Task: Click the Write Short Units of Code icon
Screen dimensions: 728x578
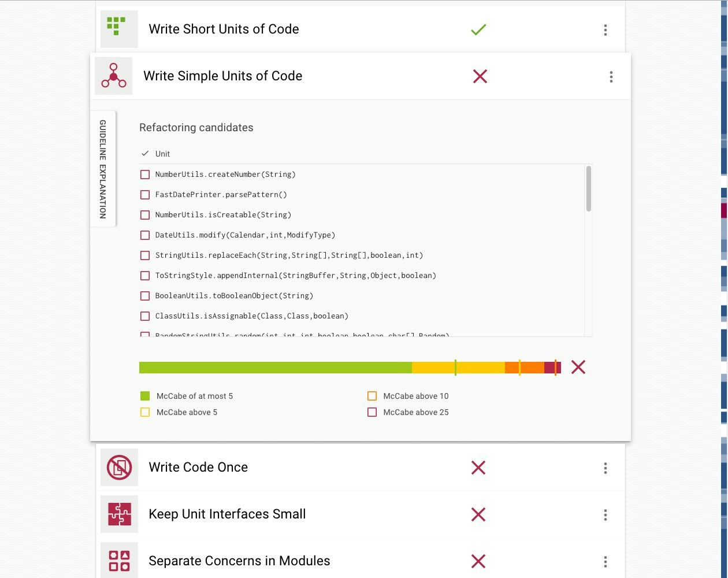Action: pyautogui.click(x=118, y=29)
